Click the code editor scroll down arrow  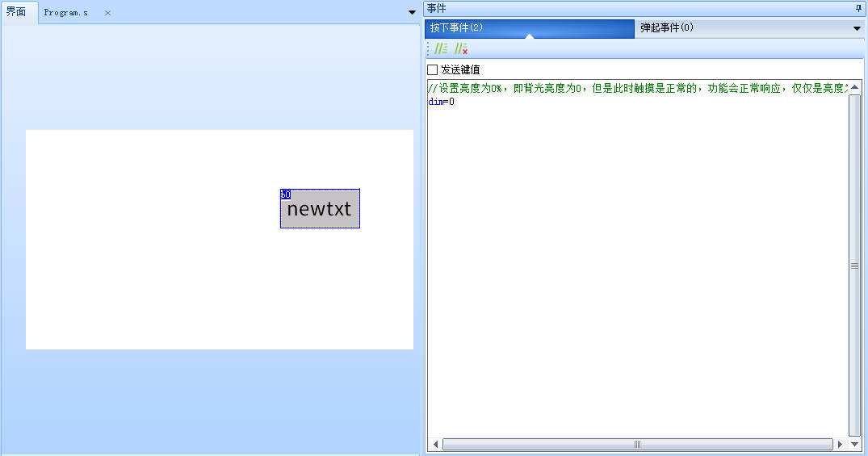coord(854,432)
